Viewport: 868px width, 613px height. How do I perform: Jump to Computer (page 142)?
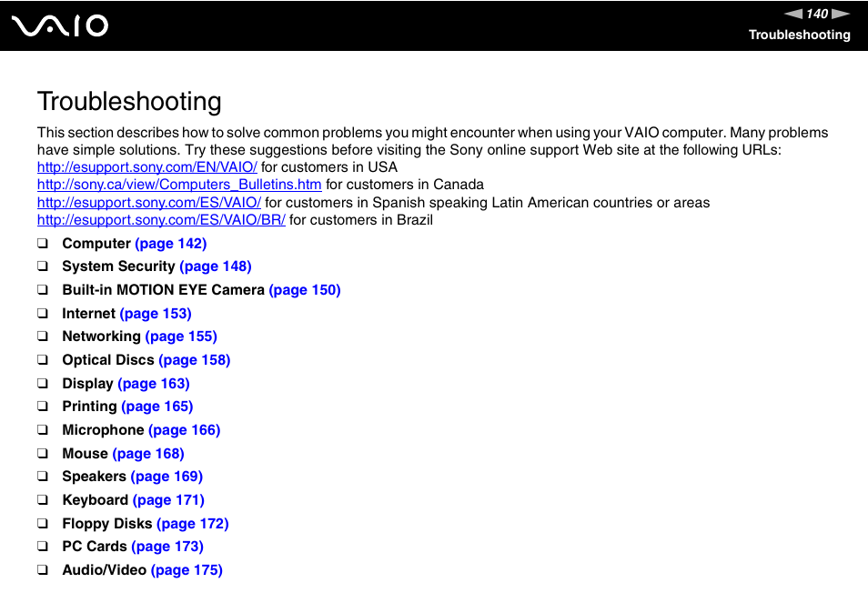point(170,244)
